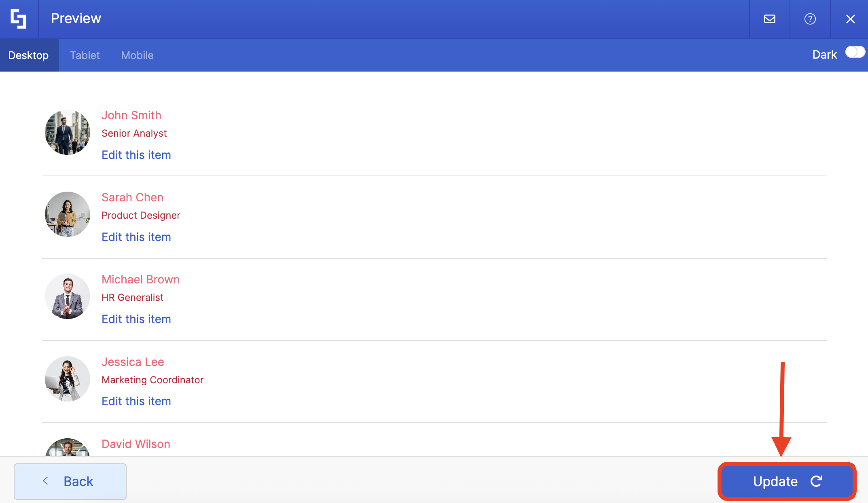Switch to the Mobile preview tab

coord(137,55)
